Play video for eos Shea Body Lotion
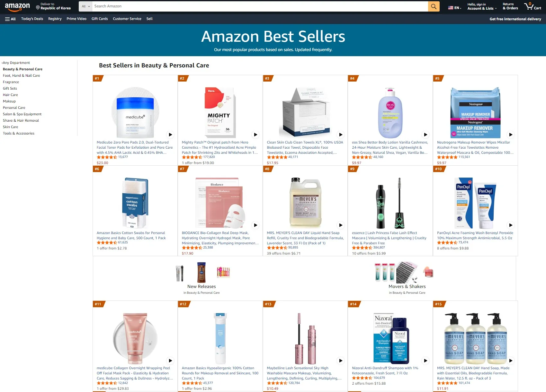The height and width of the screenshot is (392, 546). point(425,135)
